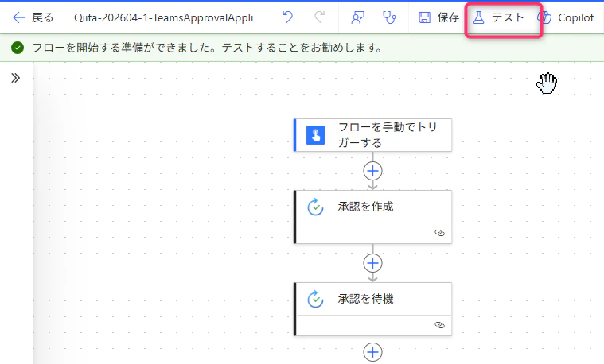
Task: Click the flow name Qiita-202604-1-TeamsApprovalAppli
Action: (163, 17)
